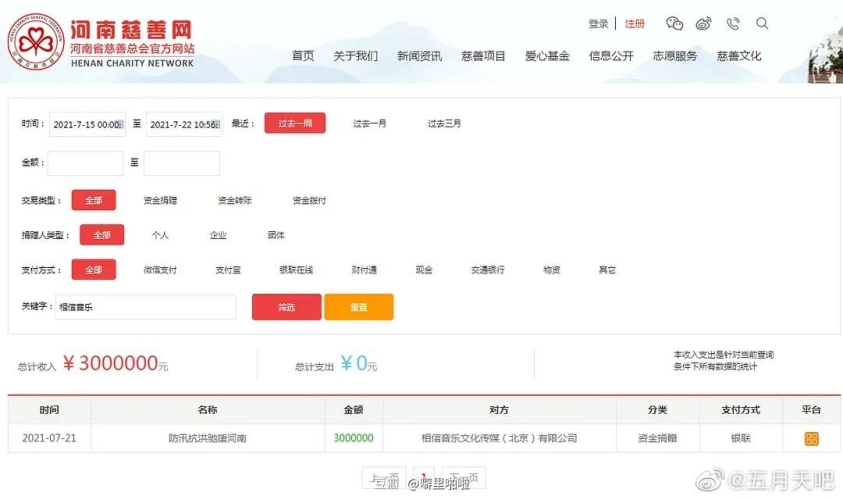843x500 pixels.
Task: Select the 过去一周 recent filter
Action: pyautogui.click(x=295, y=123)
